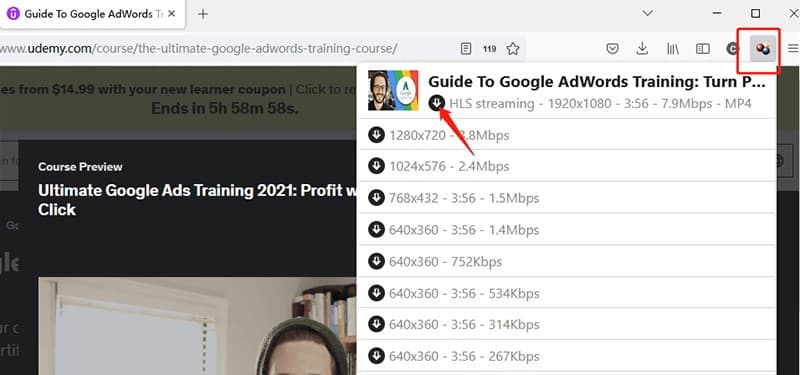Viewport: 800px width, 375px height.
Task: Open the Video DownloadHelper extension icon
Action: (x=763, y=49)
